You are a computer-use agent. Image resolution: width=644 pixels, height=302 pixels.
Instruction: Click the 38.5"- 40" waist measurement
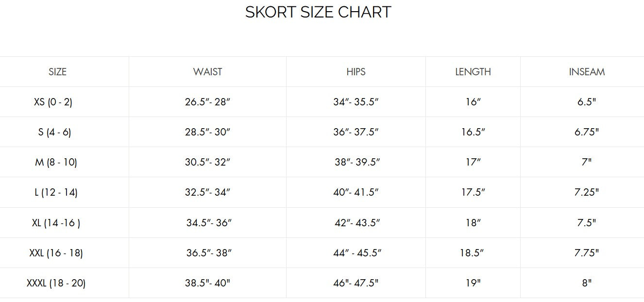click(x=207, y=283)
